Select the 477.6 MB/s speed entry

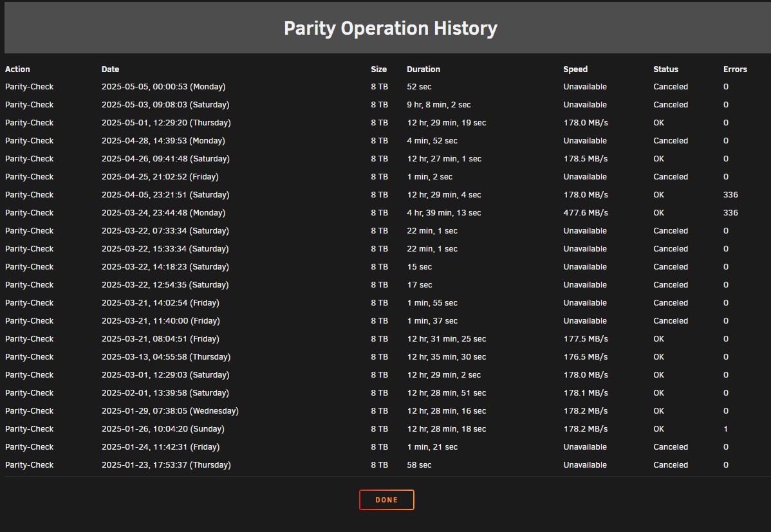tap(586, 213)
